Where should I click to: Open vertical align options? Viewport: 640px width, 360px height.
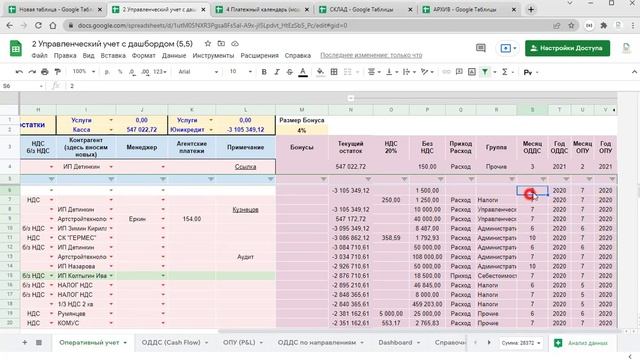(391, 72)
